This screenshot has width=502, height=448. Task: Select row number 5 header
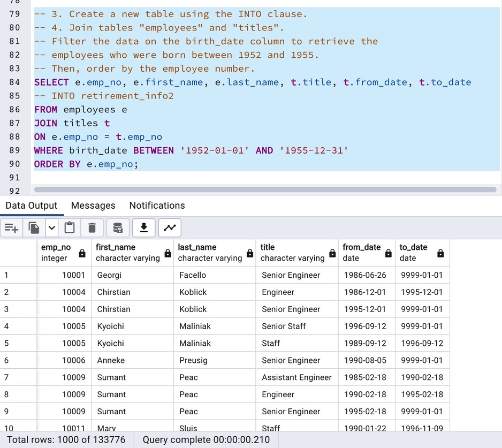pyautogui.click(x=18, y=343)
